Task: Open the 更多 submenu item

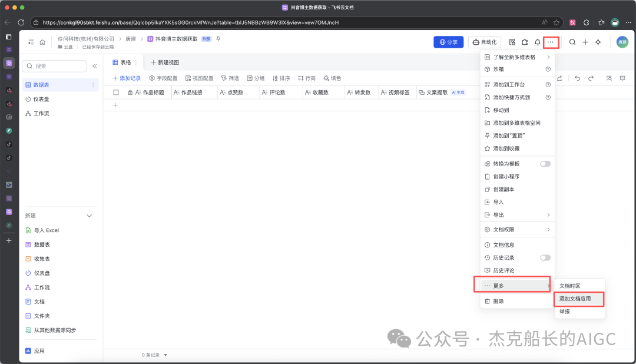Action: pos(517,286)
